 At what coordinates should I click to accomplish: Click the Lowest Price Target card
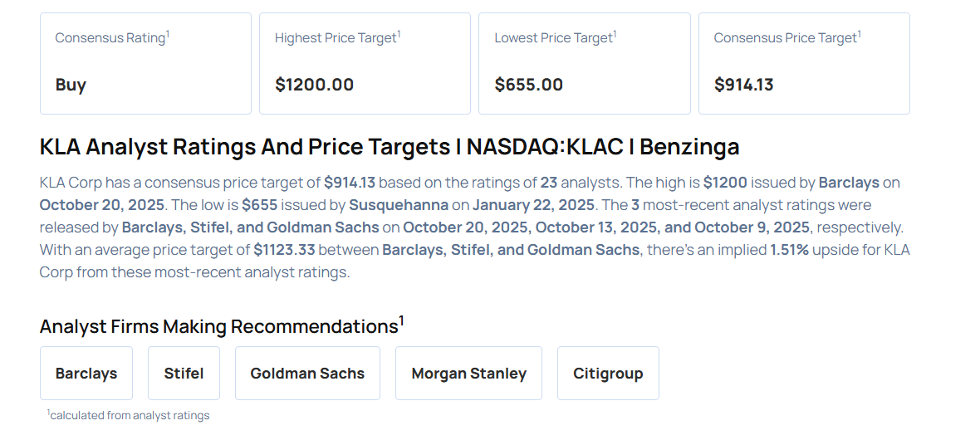[584, 63]
